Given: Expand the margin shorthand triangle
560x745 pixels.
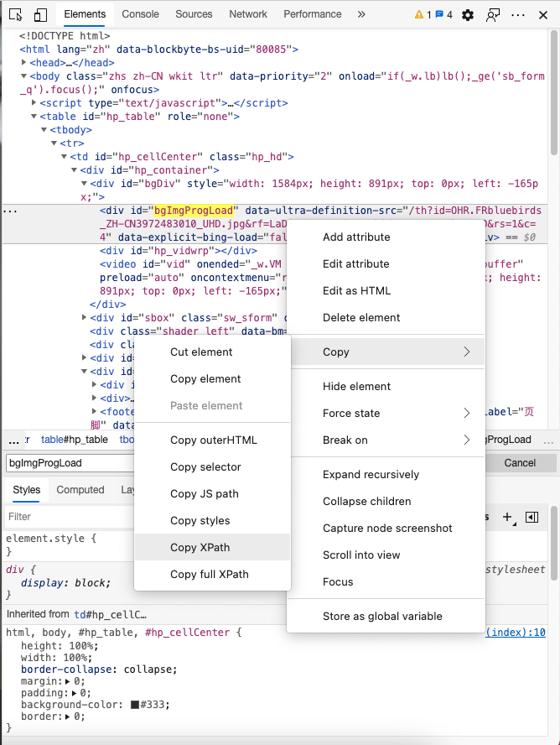Looking at the screenshot, I should (67, 681).
